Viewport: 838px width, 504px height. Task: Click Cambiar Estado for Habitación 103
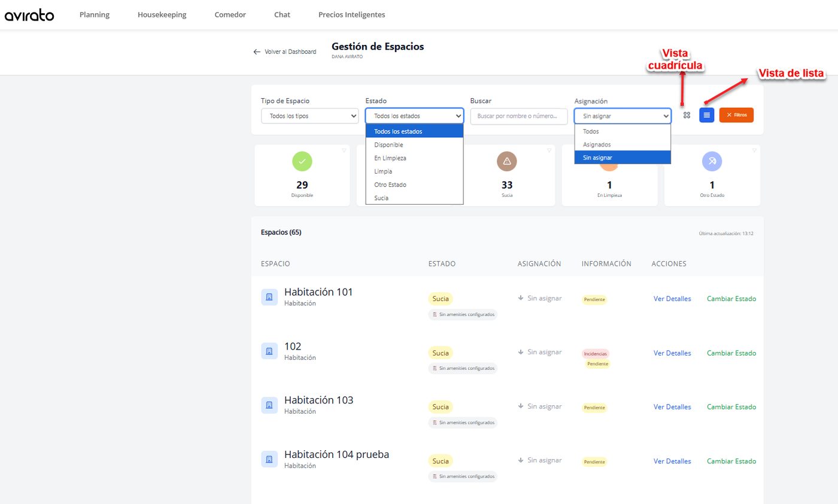click(731, 407)
